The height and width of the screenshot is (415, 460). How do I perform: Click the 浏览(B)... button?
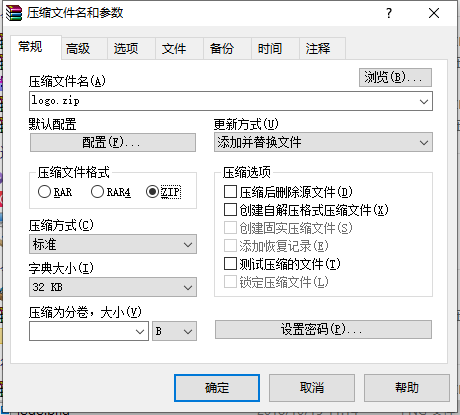pyautogui.click(x=395, y=78)
